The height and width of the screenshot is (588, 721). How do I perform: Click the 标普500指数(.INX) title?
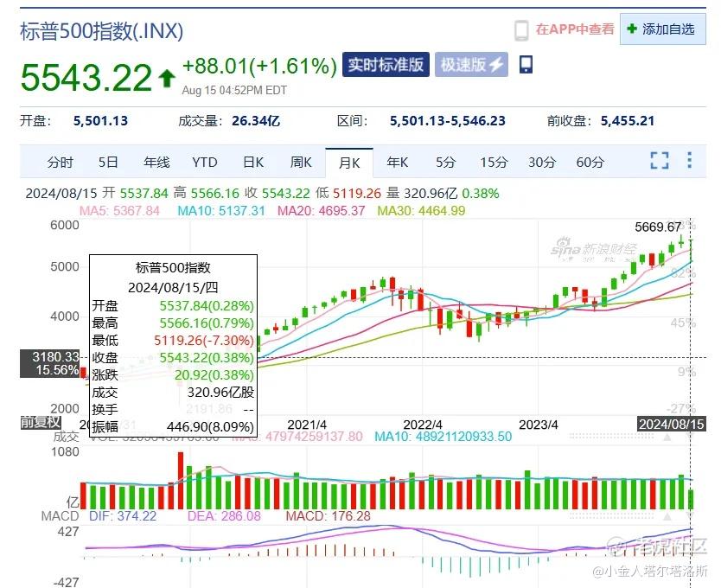point(102,31)
